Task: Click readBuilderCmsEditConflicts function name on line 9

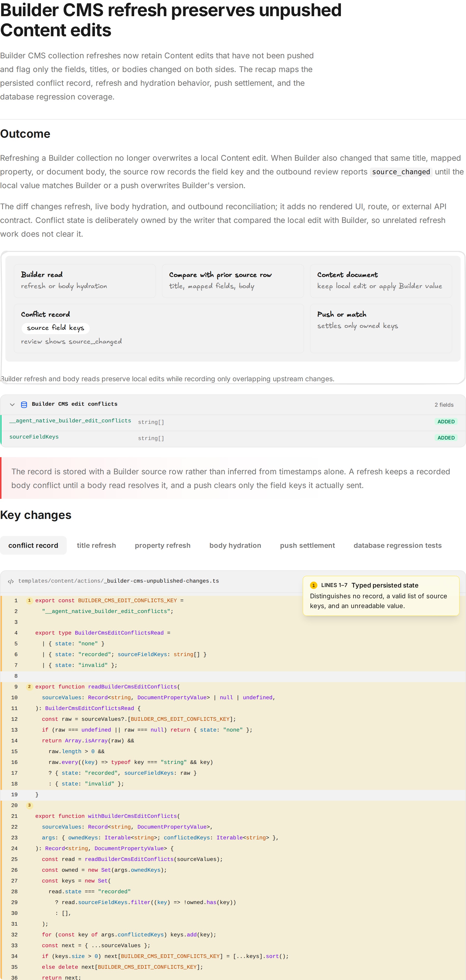Action: tap(132, 687)
